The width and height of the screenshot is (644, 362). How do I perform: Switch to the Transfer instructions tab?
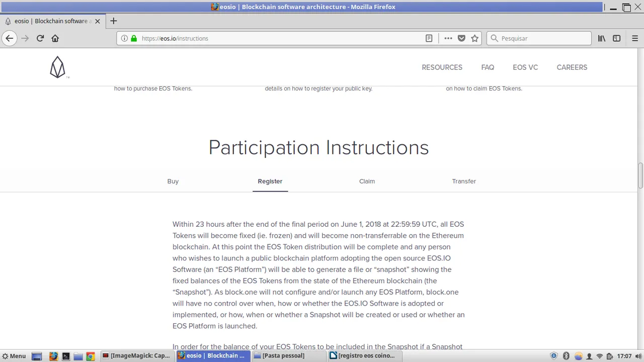[464, 181]
